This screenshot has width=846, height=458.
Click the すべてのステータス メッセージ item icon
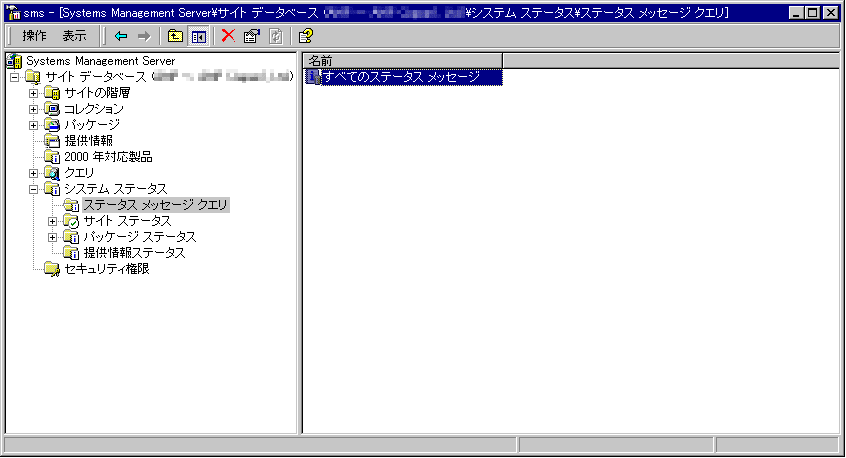click(x=312, y=77)
